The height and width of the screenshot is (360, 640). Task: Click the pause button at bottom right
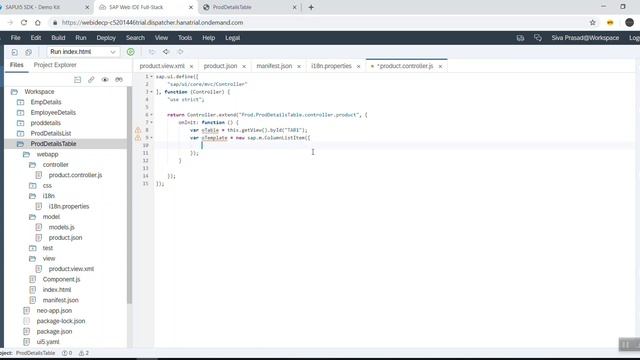click(x=626, y=345)
